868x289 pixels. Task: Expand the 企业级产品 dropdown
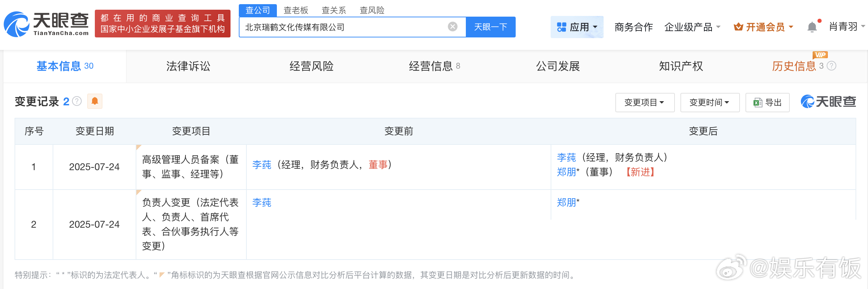[692, 27]
